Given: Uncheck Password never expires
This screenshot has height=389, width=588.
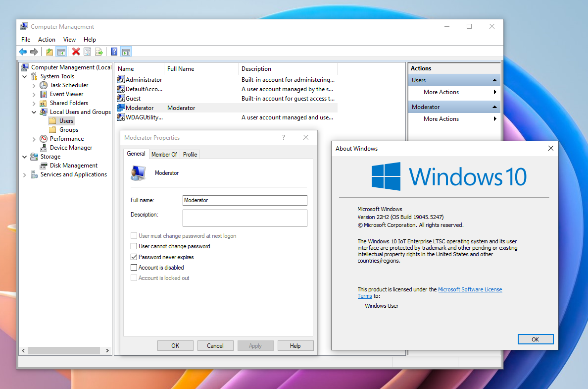Looking at the screenshot, I should 134,257.
